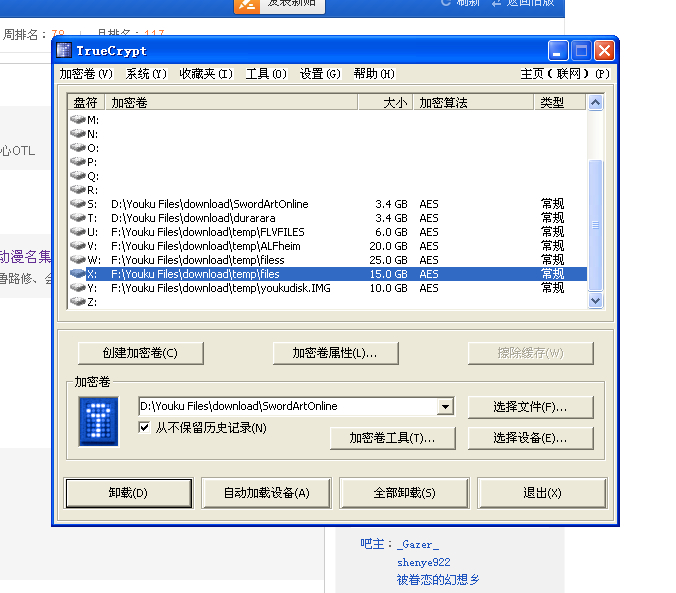
Task: Choose the Y: mounted drive icon
Action: pos(78,287)
